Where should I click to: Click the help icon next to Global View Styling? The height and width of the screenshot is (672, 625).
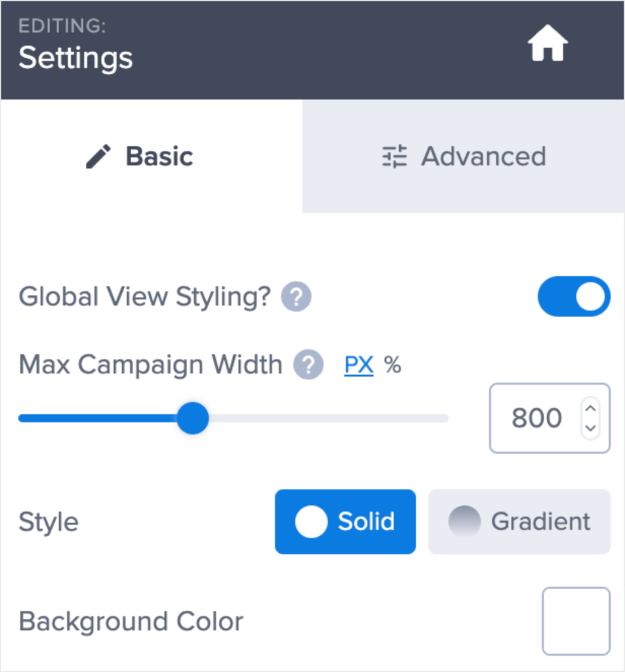pos(296,297)
